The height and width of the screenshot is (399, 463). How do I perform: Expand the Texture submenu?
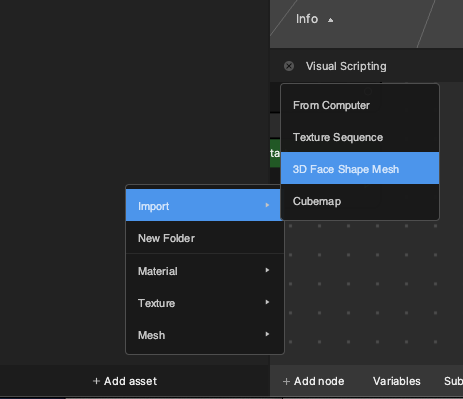tap(205, 303)
